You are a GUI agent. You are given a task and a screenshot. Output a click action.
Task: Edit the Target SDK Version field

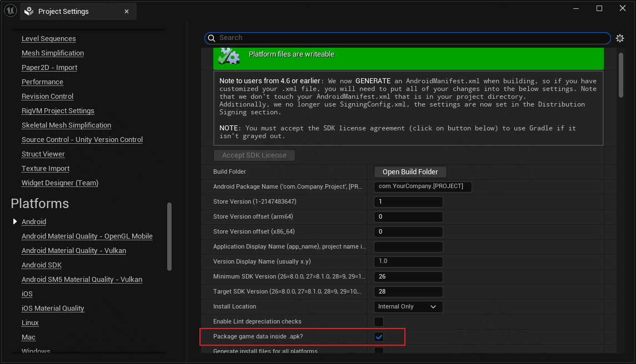408,291
